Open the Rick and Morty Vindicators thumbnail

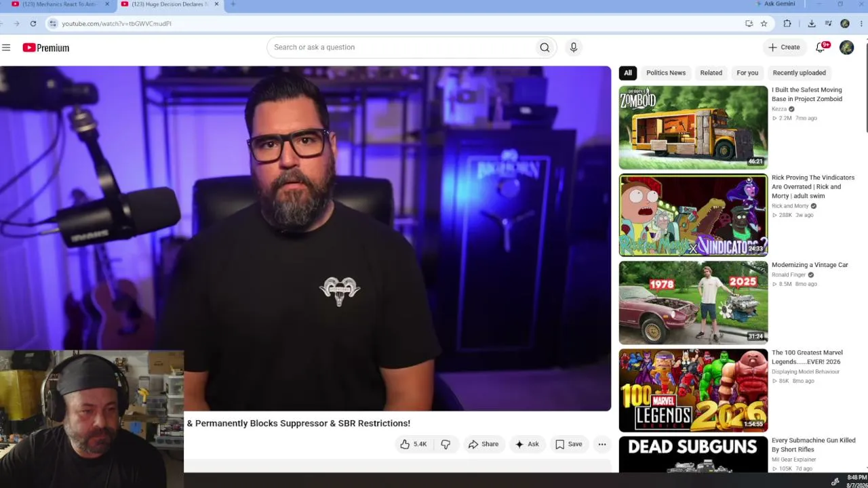click(693, 216)
